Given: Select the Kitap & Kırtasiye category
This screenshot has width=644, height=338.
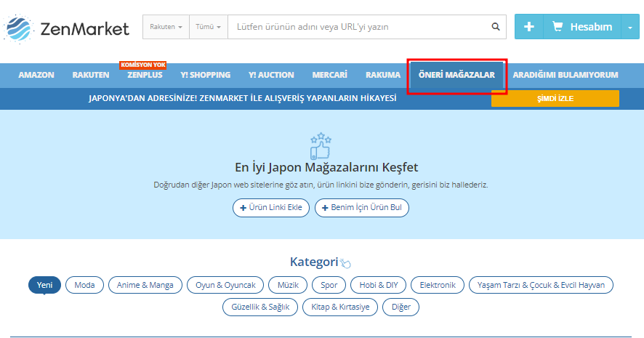Looking at the screenshot, I should point(340,307).
